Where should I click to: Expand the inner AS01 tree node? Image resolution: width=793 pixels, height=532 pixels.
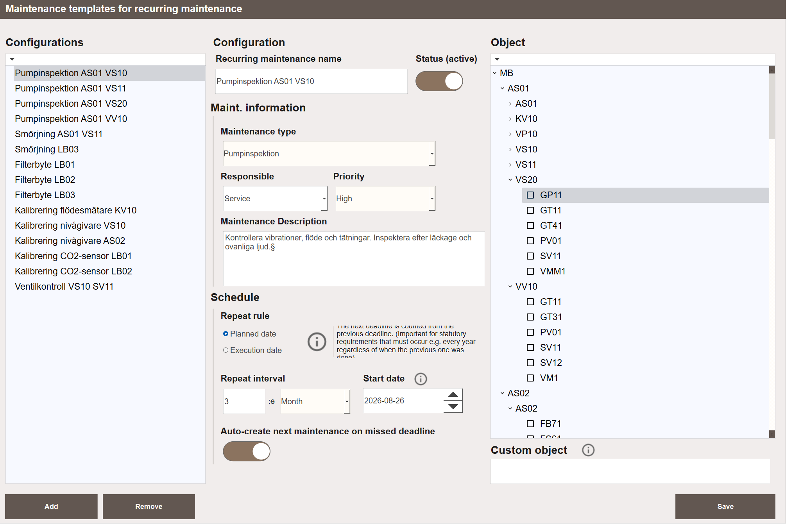(x=510, y=104)
